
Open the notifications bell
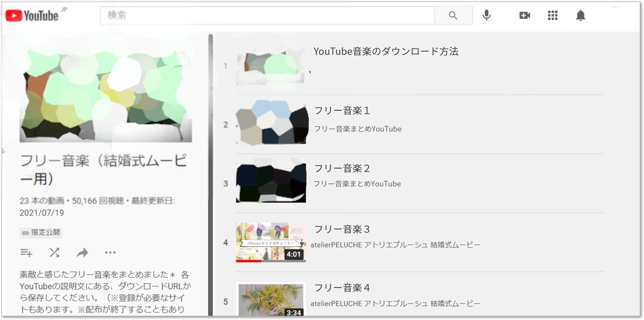tap(580, 16)
